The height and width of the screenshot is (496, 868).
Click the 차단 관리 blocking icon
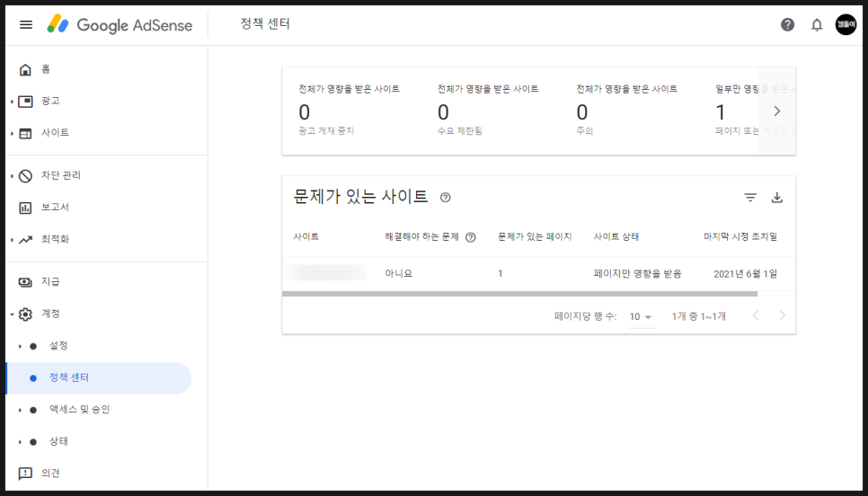(x=25, y=176)
